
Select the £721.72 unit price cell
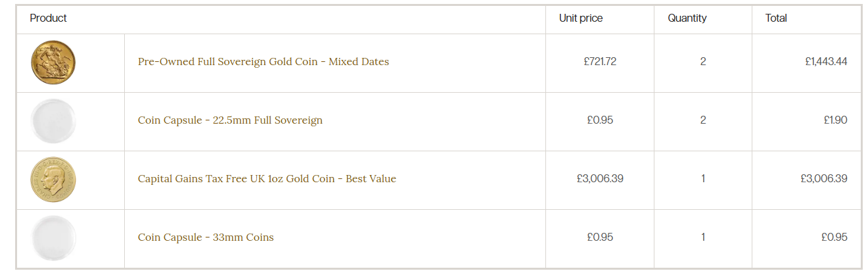tap(600, 62)
